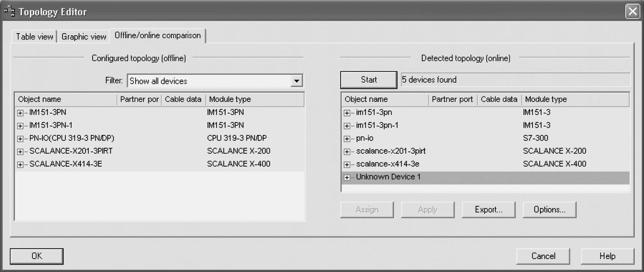644x272 pixels.
Task: Select online device pn-io
Action: (x=364, y=138)
